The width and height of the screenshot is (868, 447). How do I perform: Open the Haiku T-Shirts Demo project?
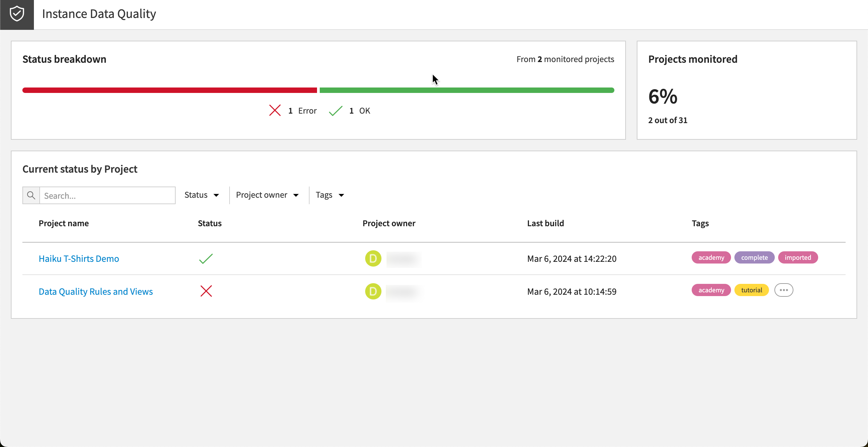79,259
